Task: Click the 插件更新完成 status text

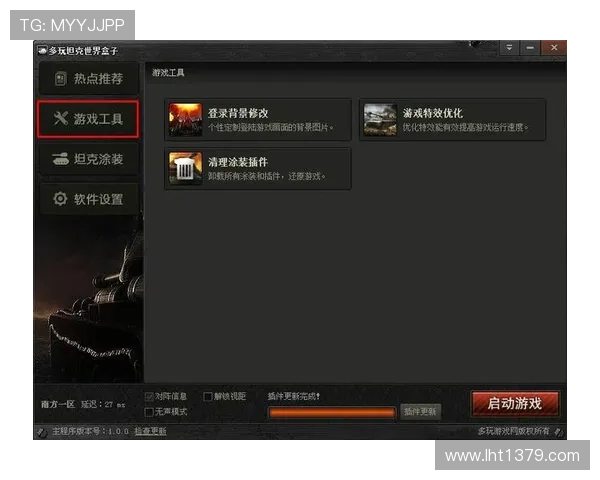Action: click(x=293, y=397)
